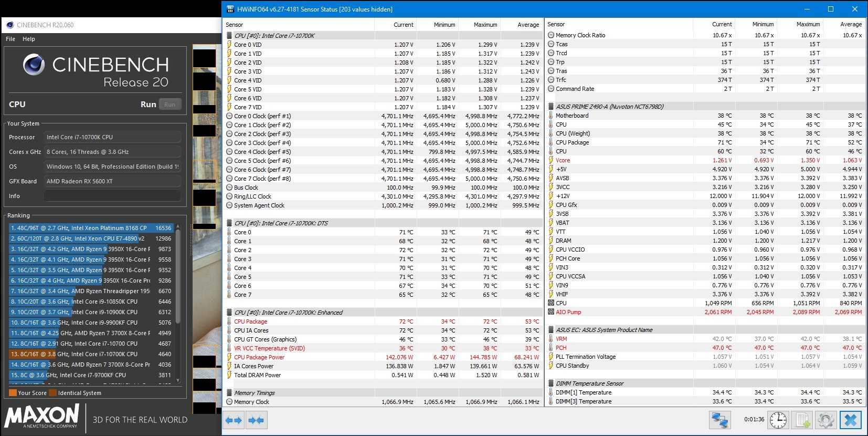Click the clock reset-timer icon
Viewport: 868px width, 436px height.
click(778, 420)
